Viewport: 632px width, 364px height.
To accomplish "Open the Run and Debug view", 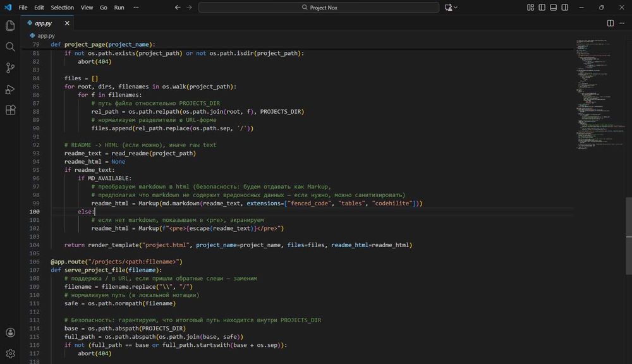I will 10,88.
